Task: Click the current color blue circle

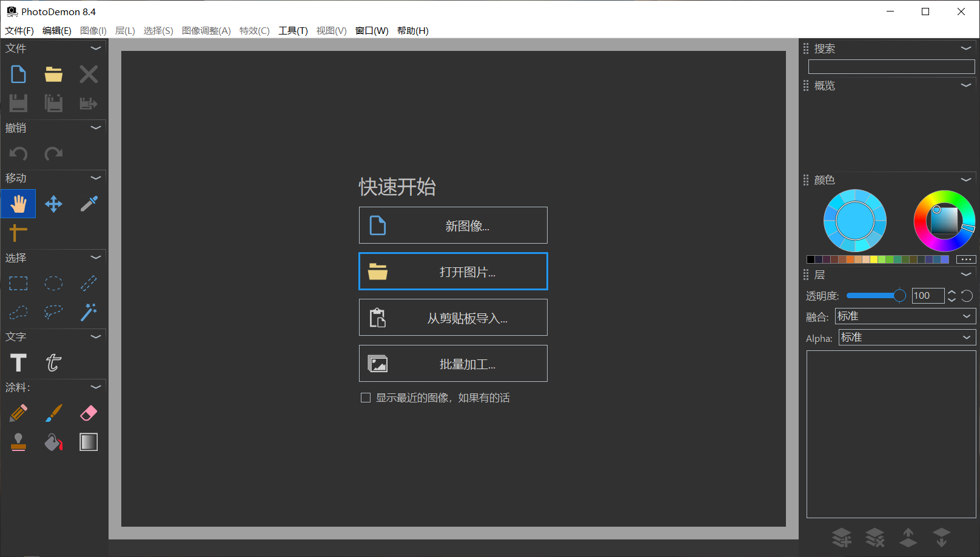Action: (855, 221)
